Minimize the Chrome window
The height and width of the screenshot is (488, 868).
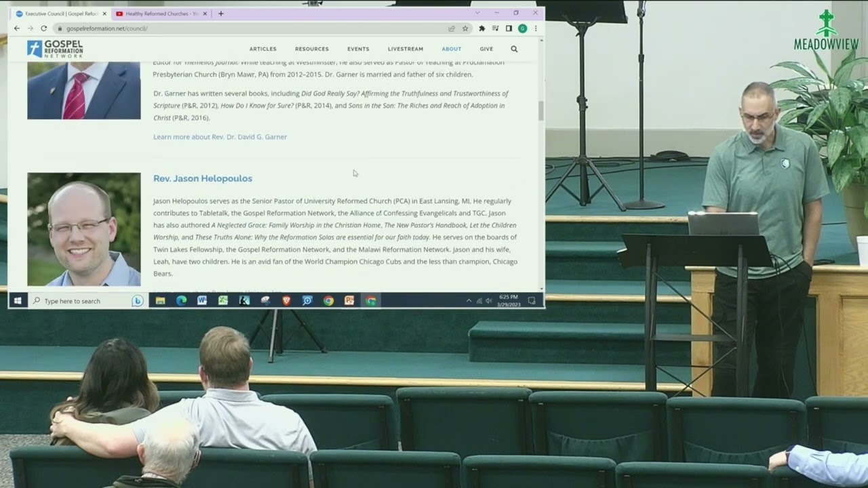(x=497, y=13)
